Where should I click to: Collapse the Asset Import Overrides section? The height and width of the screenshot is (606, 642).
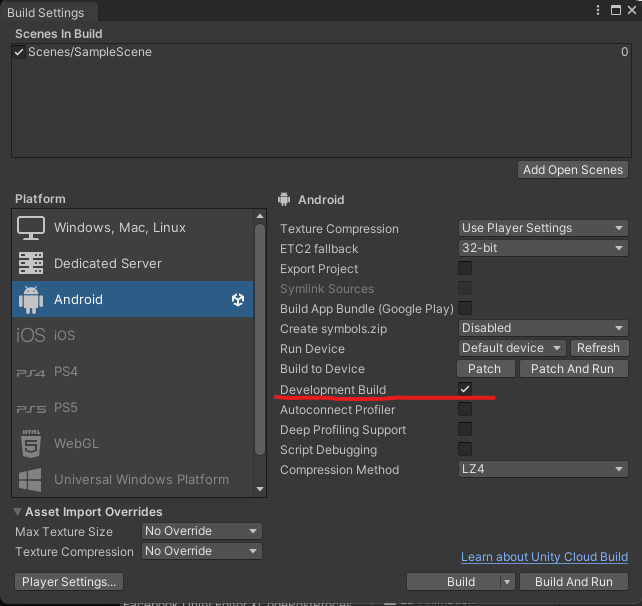18,512
